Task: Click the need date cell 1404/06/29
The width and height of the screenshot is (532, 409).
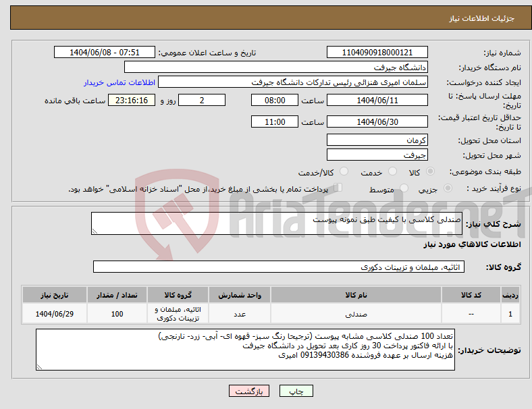Action: pyautogui.click(x=55, y=314)
